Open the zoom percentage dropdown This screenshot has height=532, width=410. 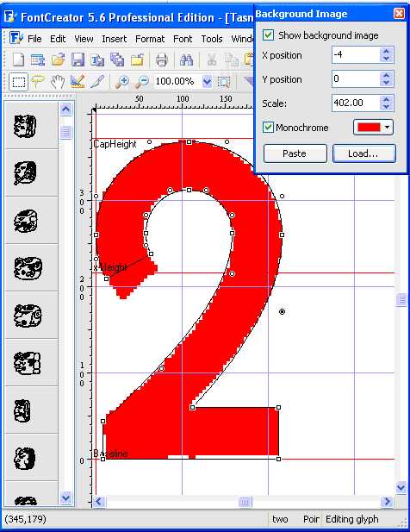click(x=207, y=81)
